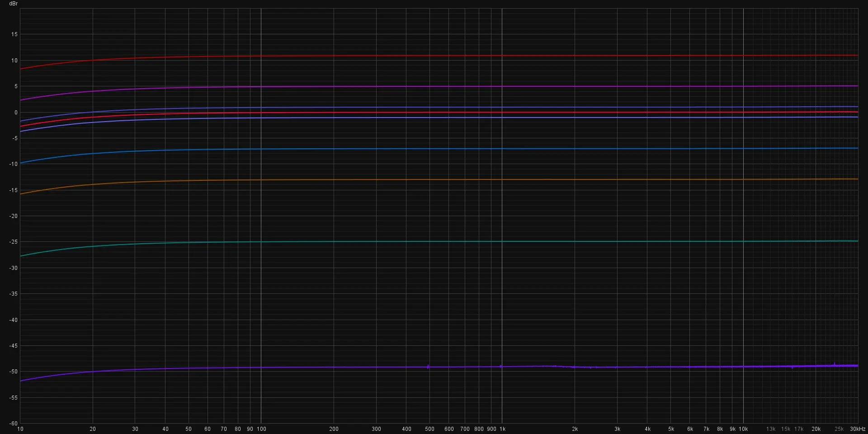Select the 20k frequency label

(x=816, y=429)
